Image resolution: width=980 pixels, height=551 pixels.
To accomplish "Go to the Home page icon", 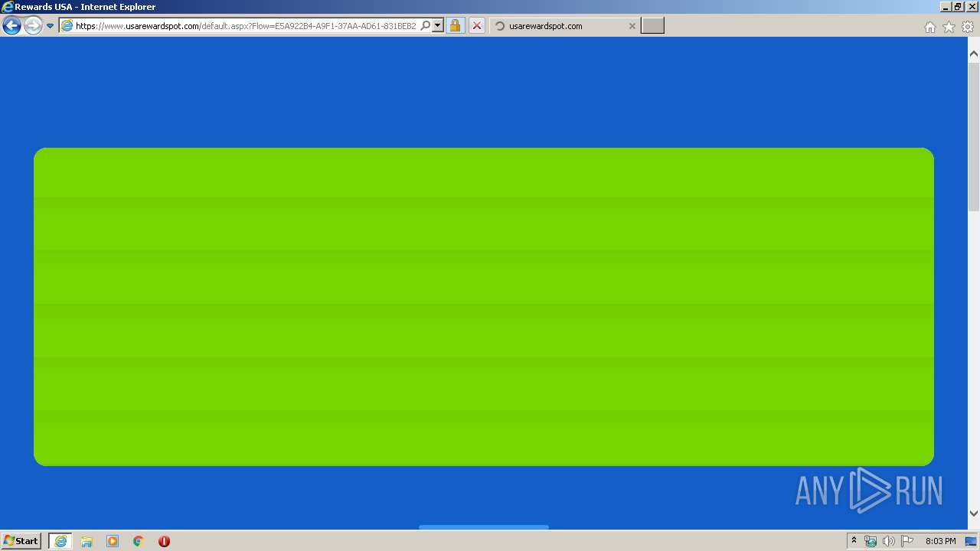I will (x=929, y=27).
